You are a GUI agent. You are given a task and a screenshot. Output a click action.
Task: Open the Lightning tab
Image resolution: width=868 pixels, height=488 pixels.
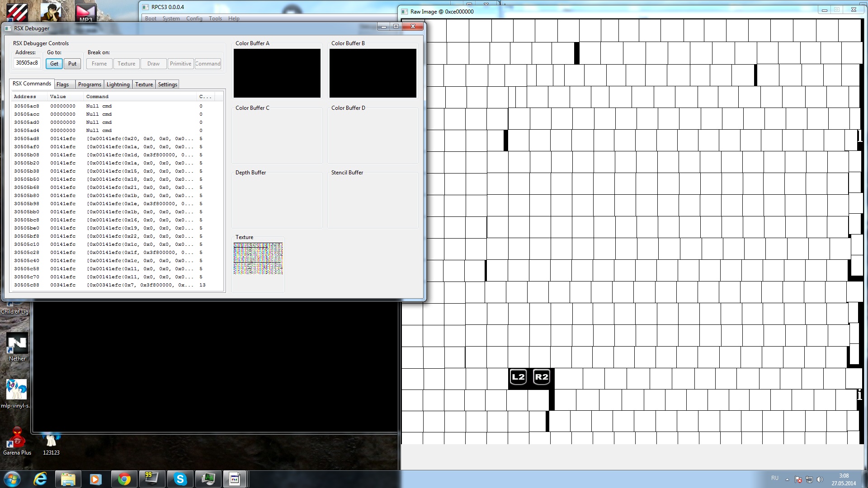tap(118, 84)
